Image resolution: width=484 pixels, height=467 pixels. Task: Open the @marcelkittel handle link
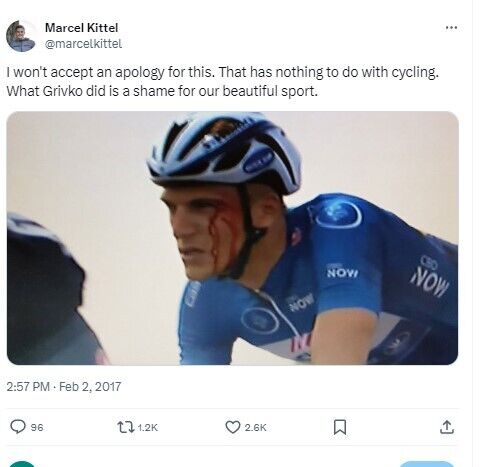[83, 44]
